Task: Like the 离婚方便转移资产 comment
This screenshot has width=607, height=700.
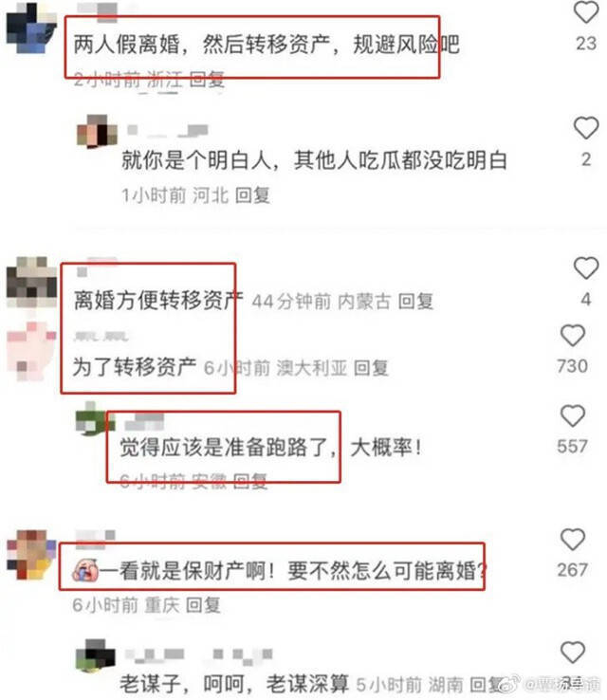Action: point(585,268)
